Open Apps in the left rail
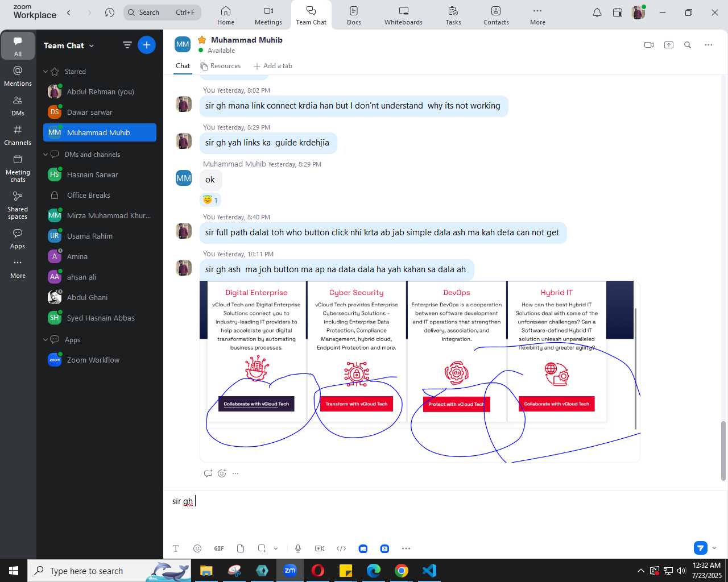Viewport: 728px width, 582px height. click(x=18, y=239)
